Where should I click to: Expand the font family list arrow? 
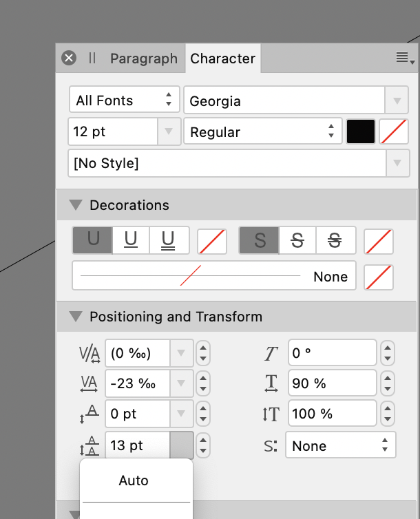coord(397,100)
